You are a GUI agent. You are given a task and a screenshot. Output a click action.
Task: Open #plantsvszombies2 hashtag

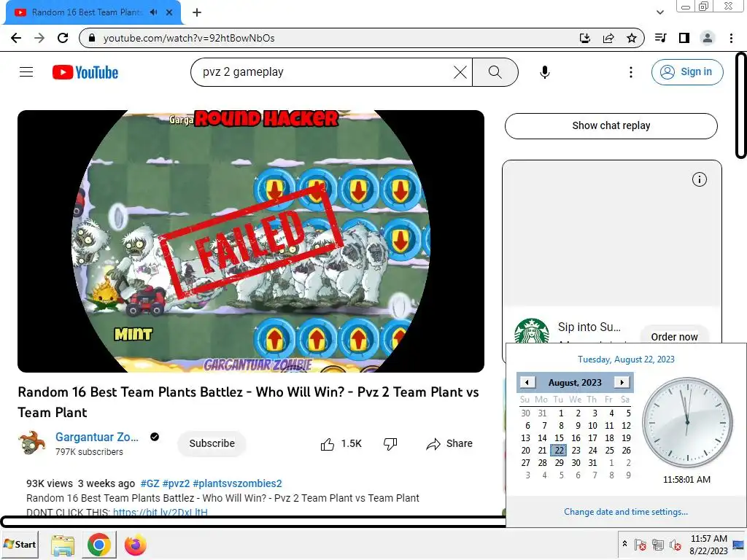pyautogui.click(x=237, y=483)
